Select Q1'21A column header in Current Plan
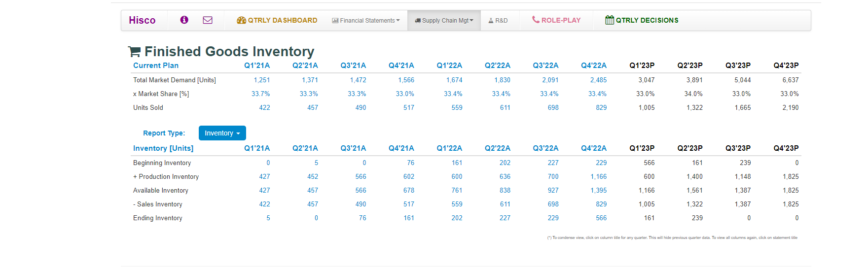Screen dimensions: 868x268 [x=257, y=66]
